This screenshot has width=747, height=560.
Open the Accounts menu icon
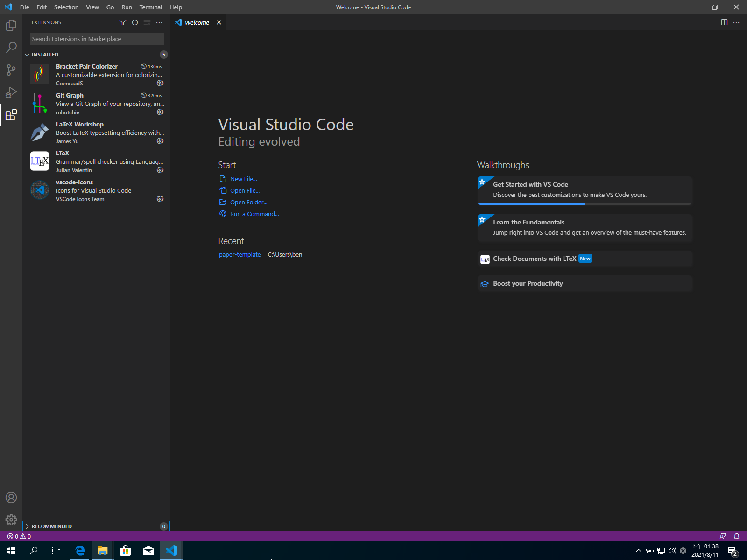click(x=11, y=497)
